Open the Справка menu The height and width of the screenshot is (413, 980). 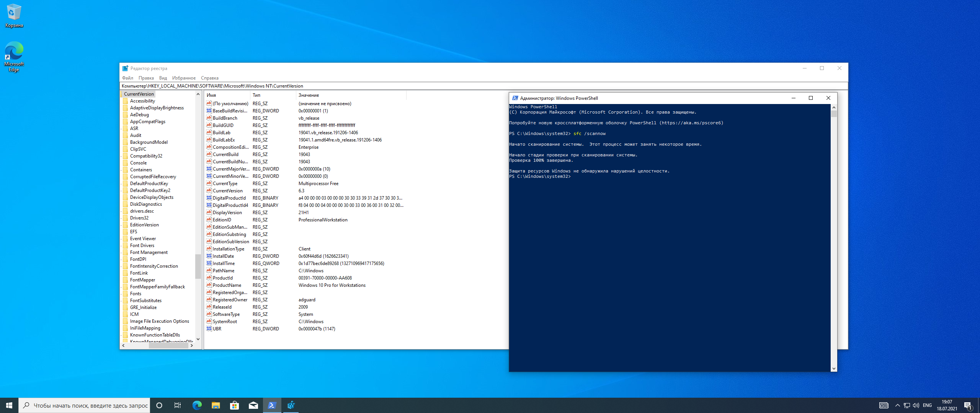pos(209,78)
